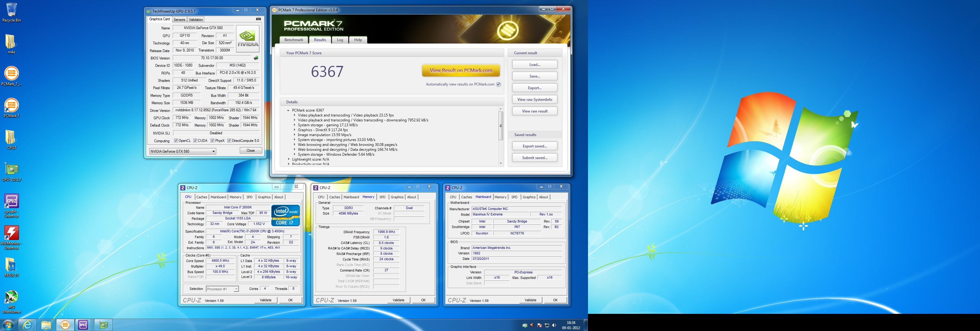Open the Log tab in PCMark 7

point(340,40)
